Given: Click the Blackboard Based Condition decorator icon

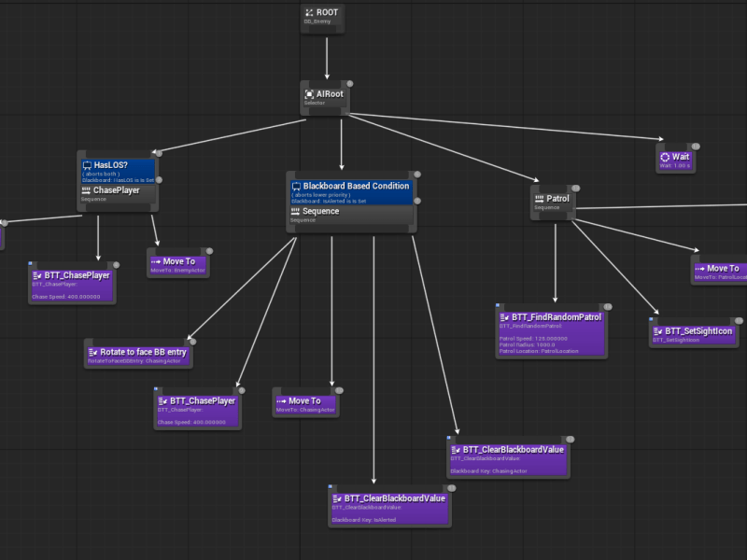Looking at the screenshot, I should pos(296,187).
